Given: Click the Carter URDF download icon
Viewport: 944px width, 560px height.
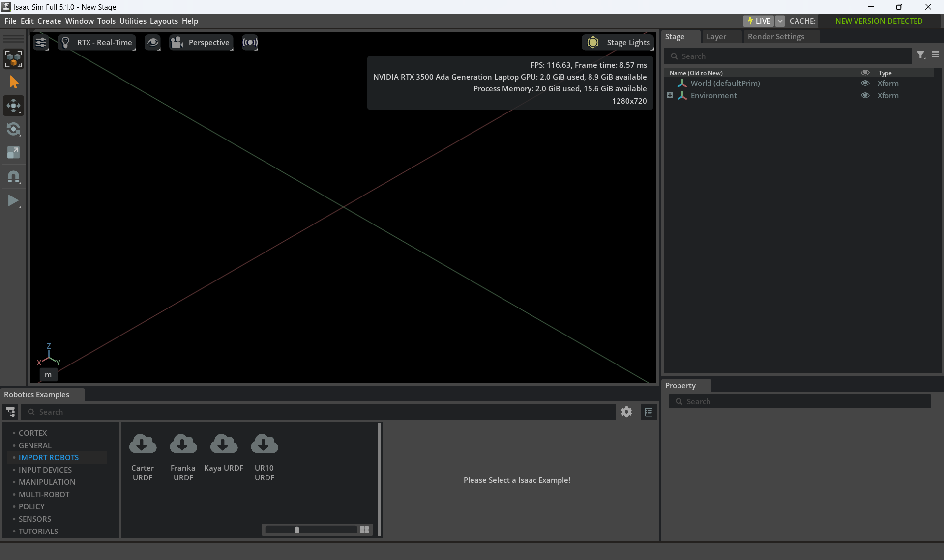Looking at the screenshot, I should 143,444.
